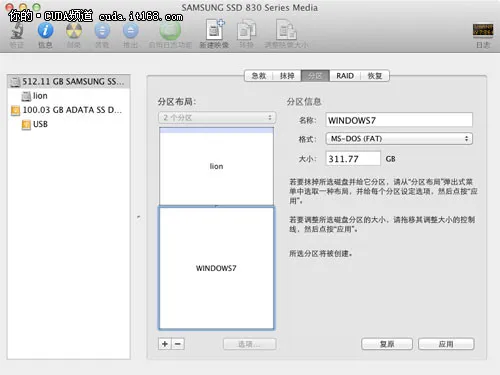Switch to the RAID tab
This screenshot has height=375, width=500.
(x=345, y=76)
